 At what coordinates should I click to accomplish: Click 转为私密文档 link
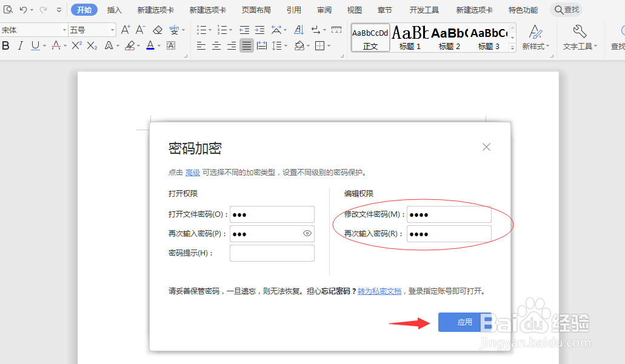click(379, 291)
